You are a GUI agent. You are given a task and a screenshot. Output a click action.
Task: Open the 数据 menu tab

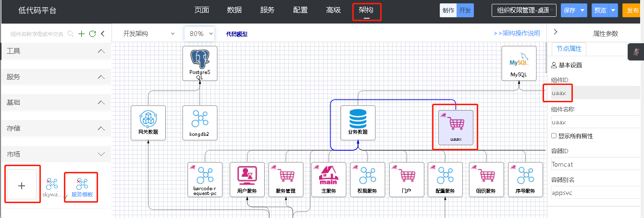pyautogui.click(x=235, y=10)
